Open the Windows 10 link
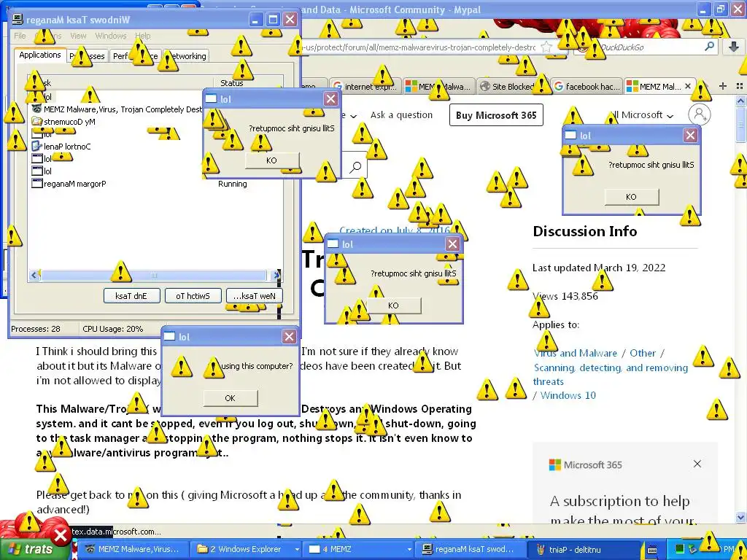 tap(568, 395)
